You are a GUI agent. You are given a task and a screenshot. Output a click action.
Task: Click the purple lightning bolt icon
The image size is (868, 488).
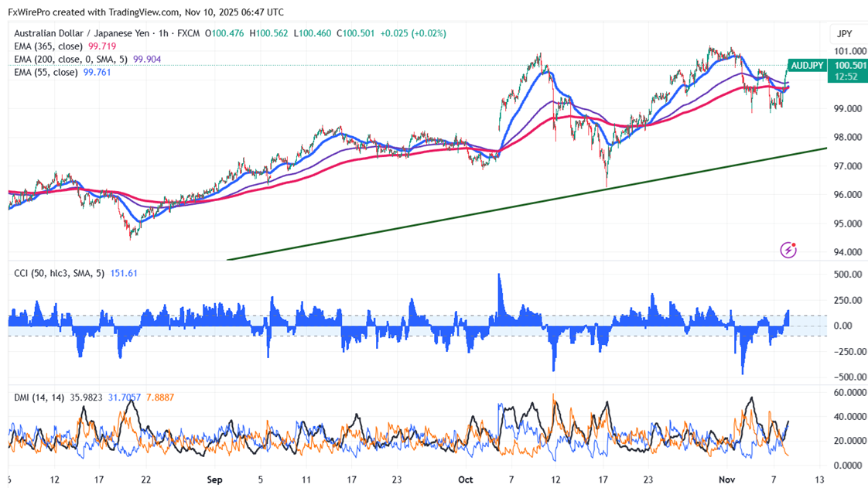(x=788, y=250)
